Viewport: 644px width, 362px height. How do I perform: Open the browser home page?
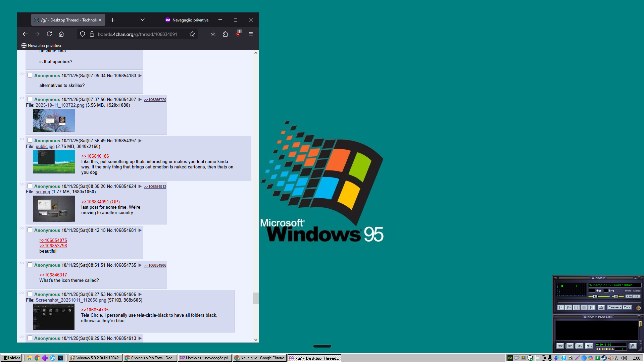[x=61, y=34]
